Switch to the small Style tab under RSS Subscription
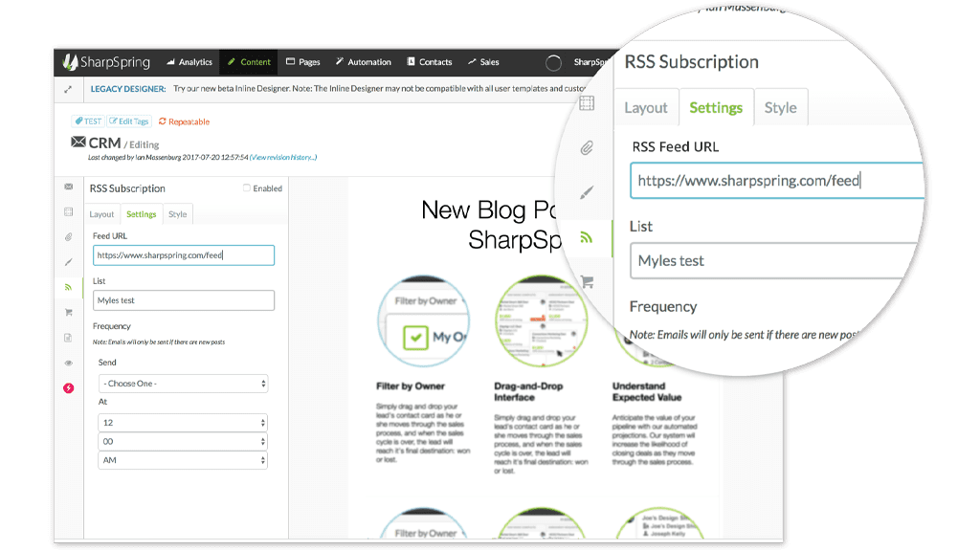 coord(177,214)
